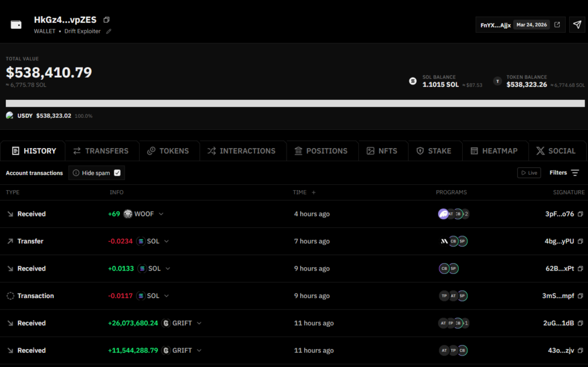Open the Filters menu
Screen dimensions: 588x367
(564, 173)
